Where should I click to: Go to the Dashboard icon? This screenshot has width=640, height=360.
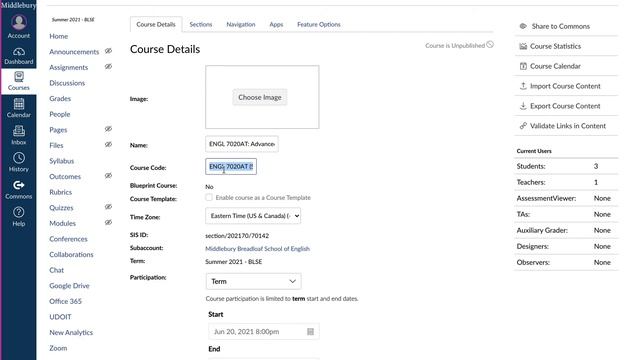(19, 52)
